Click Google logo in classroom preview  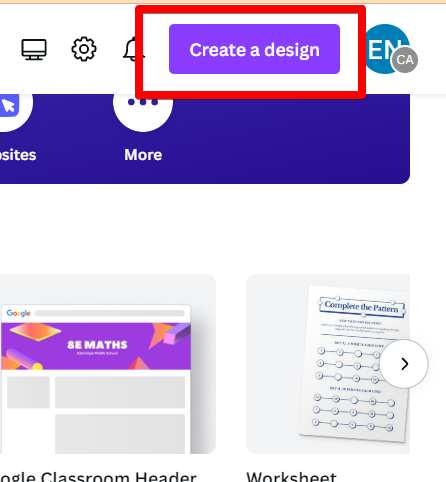pos(19,313)
